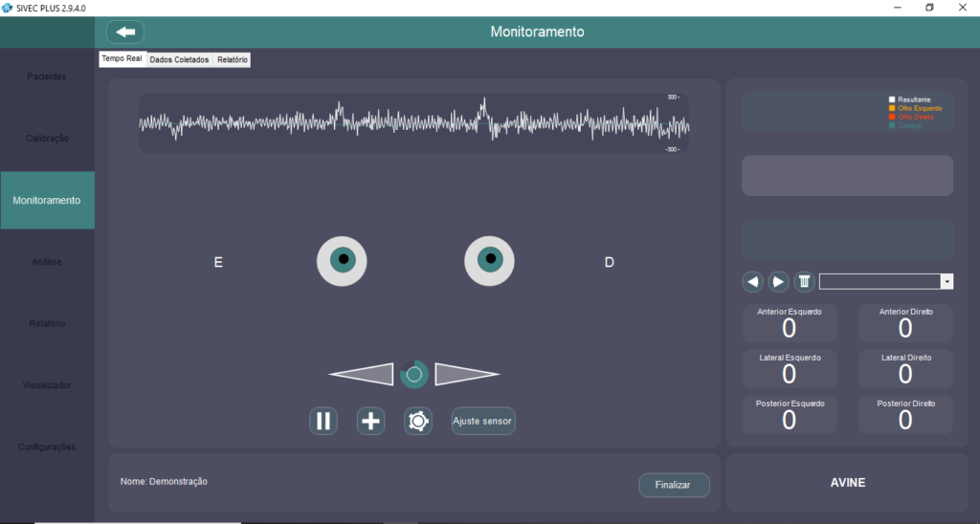980x524 pixels.
Task: Toggle the Resultante legend box
Action: [892, 99]
